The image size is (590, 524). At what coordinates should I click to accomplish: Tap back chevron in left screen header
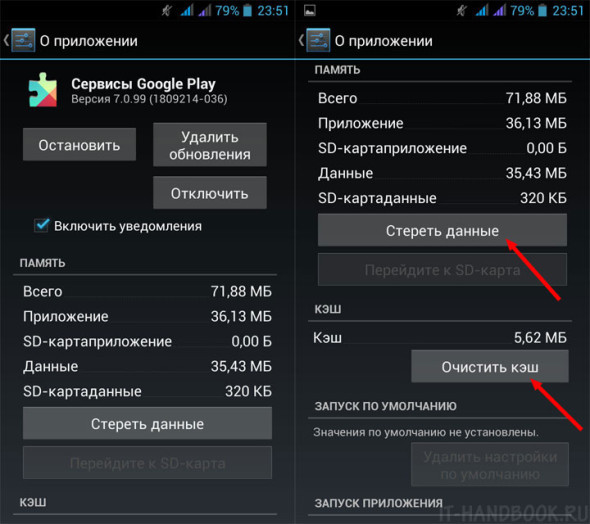6,40
